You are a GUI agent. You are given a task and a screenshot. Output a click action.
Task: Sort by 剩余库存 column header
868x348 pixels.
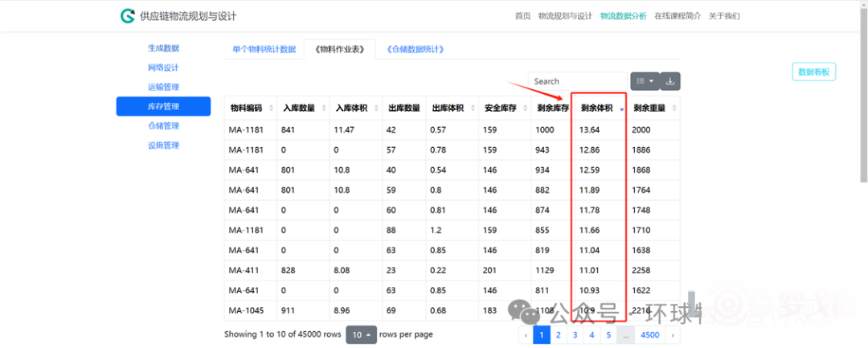coord(552,108)
